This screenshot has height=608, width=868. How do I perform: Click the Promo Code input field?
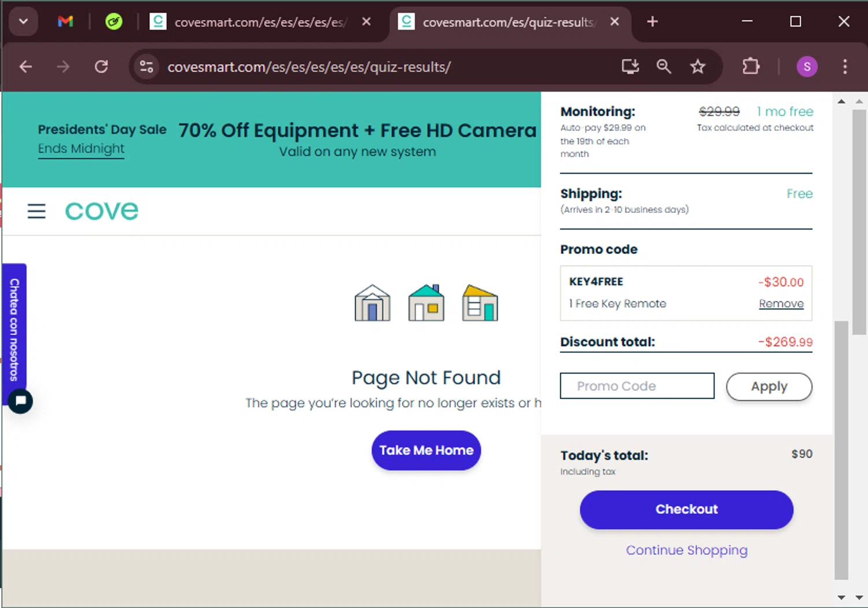[637, 386]
